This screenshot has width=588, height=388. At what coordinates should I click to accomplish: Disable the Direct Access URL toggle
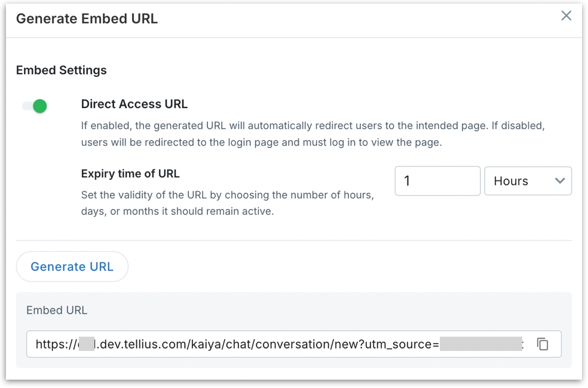(35, 106)
